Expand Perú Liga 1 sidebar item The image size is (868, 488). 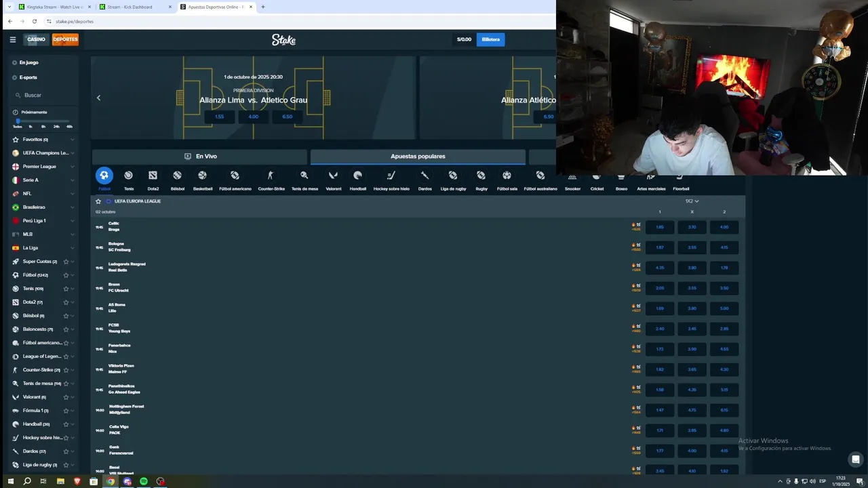coord(73,221)
